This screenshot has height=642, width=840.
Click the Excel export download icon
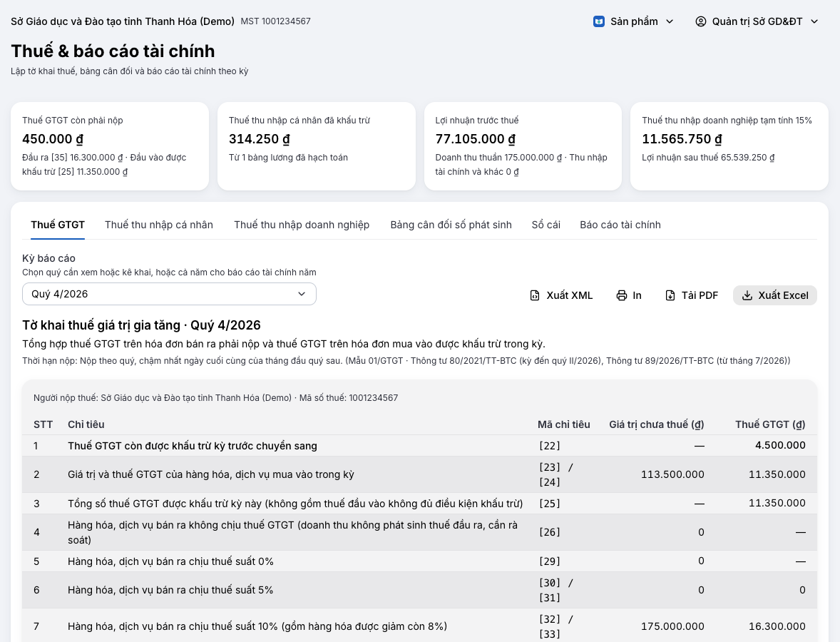click(x=747, y=295)
